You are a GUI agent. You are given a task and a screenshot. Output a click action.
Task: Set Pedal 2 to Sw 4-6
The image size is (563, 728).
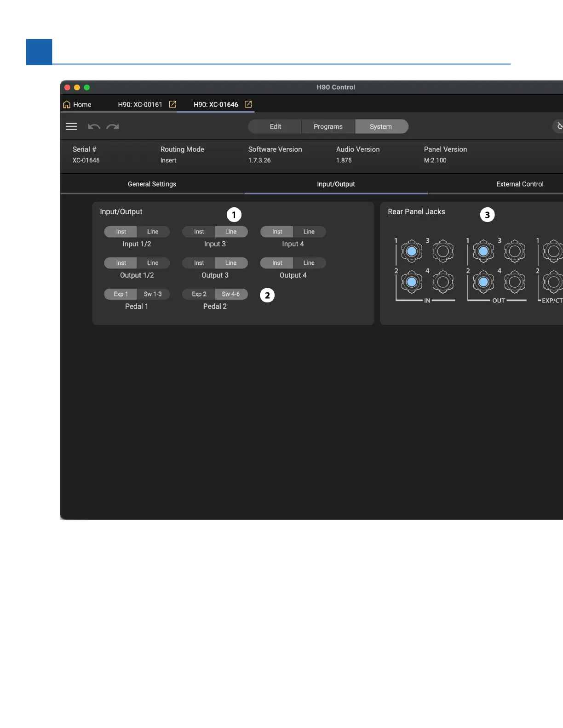pyautogui.click(x=231, y=294)
